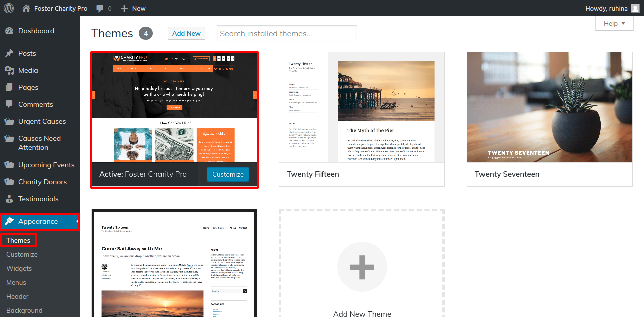Click the Active: Foster Charity Pro label
Image resolution: width=644 pixels, height=317 pixels.
coord(143,174)
